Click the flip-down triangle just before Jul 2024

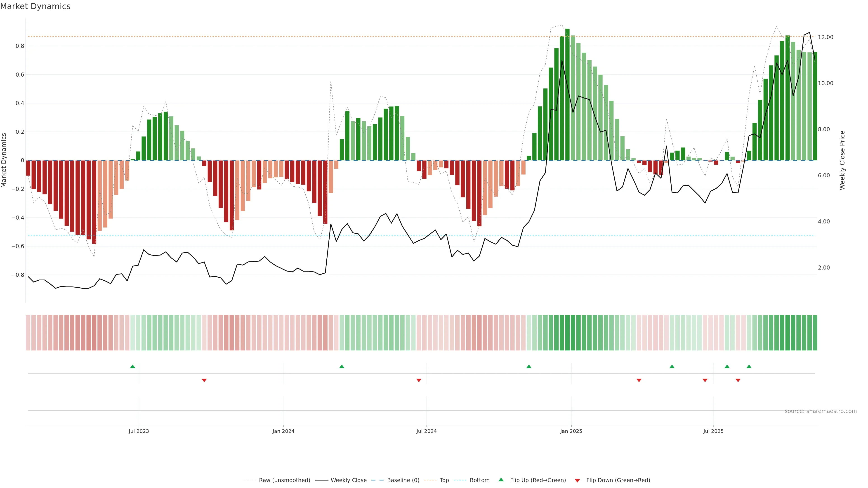coord(419,380)
